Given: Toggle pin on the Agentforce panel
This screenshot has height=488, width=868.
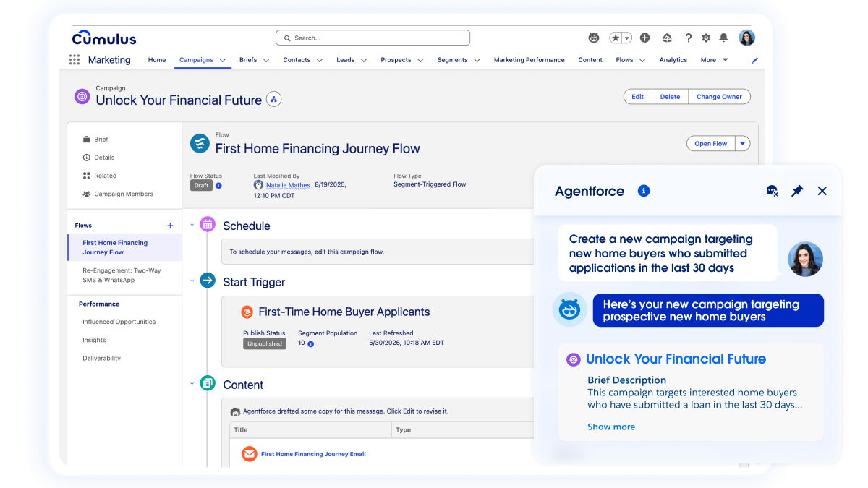Looking at the screenshot, I should [796, 190].
